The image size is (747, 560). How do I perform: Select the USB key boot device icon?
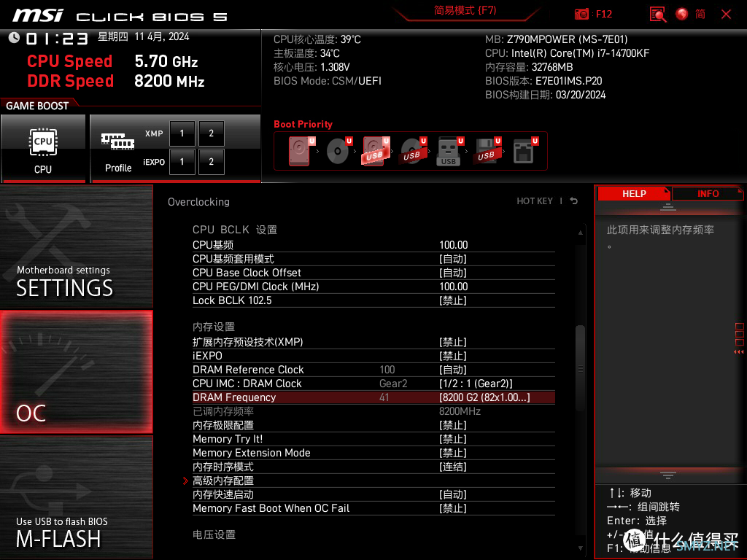click(449, 151)
